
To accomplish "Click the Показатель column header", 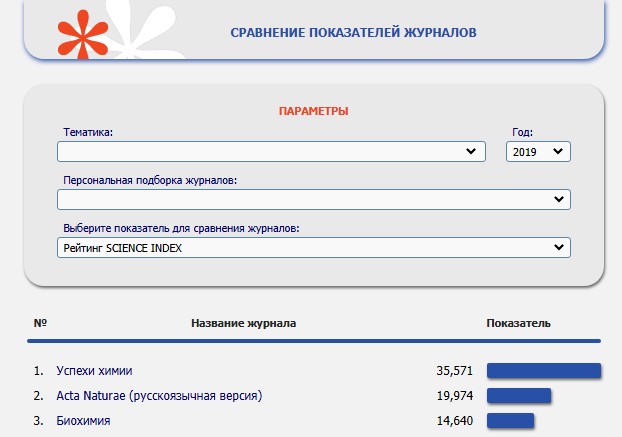I will 518,323.
